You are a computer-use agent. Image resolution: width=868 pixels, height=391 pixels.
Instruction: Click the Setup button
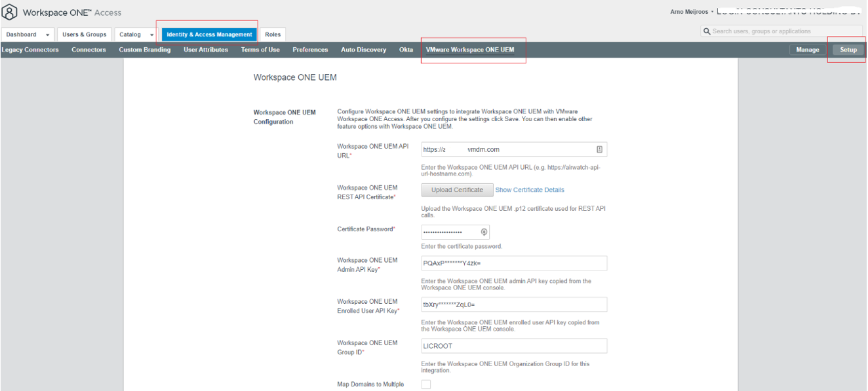point(848,49)
